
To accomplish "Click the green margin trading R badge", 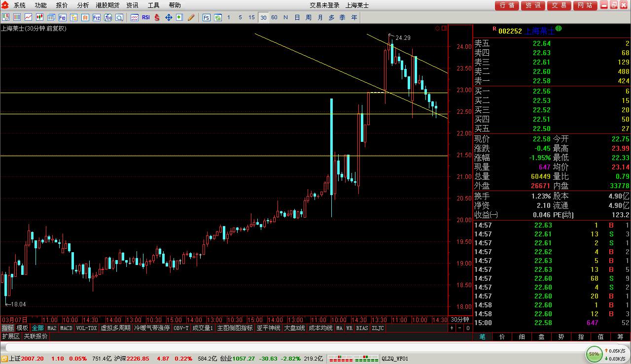I will click(558, 29).
